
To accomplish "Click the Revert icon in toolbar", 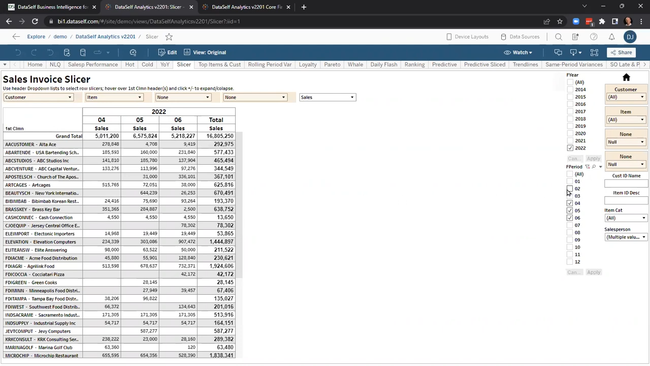I will tap(50, 53).
